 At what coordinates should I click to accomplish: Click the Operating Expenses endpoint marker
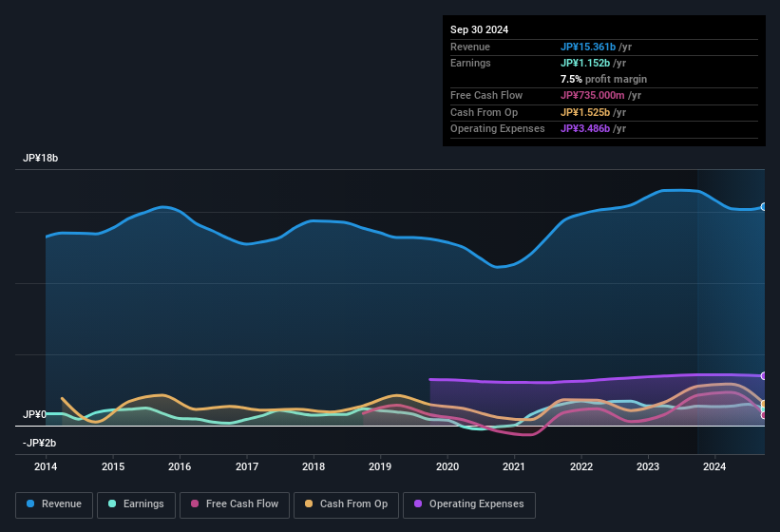764,376
